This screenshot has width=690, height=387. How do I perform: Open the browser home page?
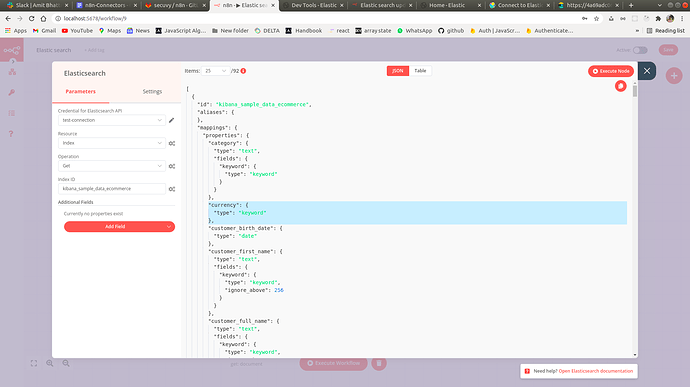click(x=43, y=18)
